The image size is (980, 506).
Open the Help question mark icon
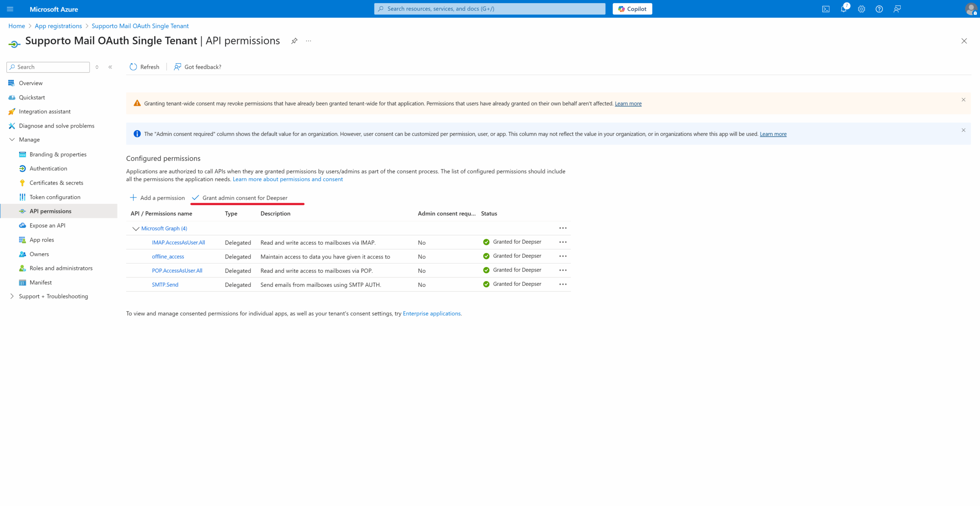[879, 9]
